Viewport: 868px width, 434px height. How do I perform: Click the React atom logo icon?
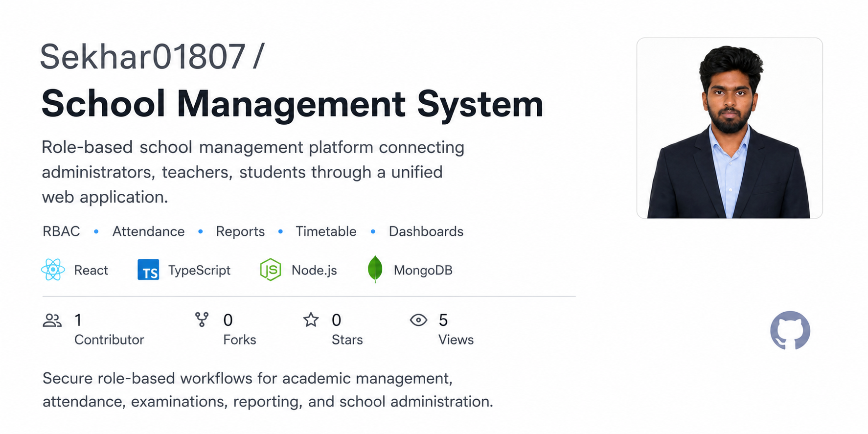pyautogui.click(x=53, y=270)
